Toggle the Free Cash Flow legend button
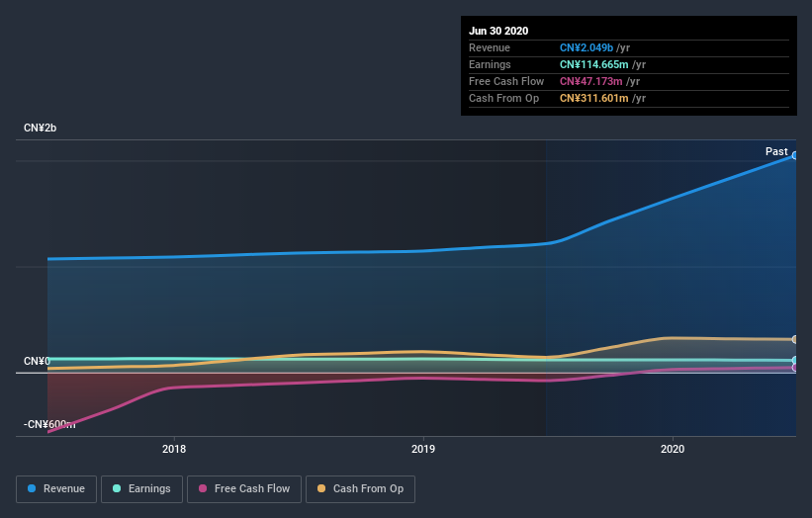 point(244,489)
